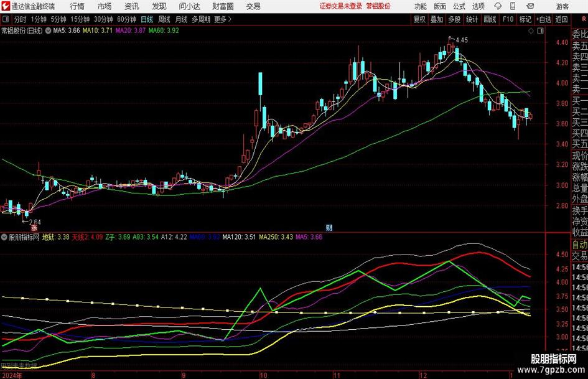Click the 返回 back button
The image size is (588, 379).
coord(561,19)
